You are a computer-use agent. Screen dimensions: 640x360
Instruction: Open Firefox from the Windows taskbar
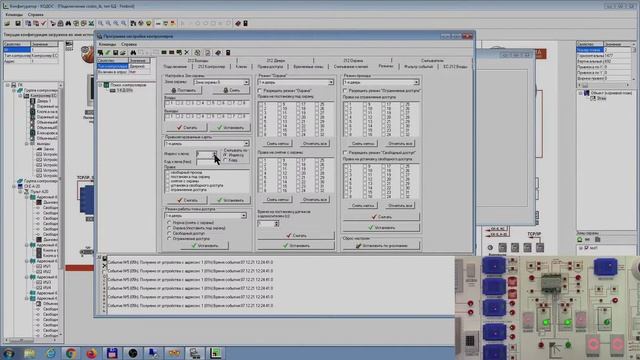click(x=91, y=353)
